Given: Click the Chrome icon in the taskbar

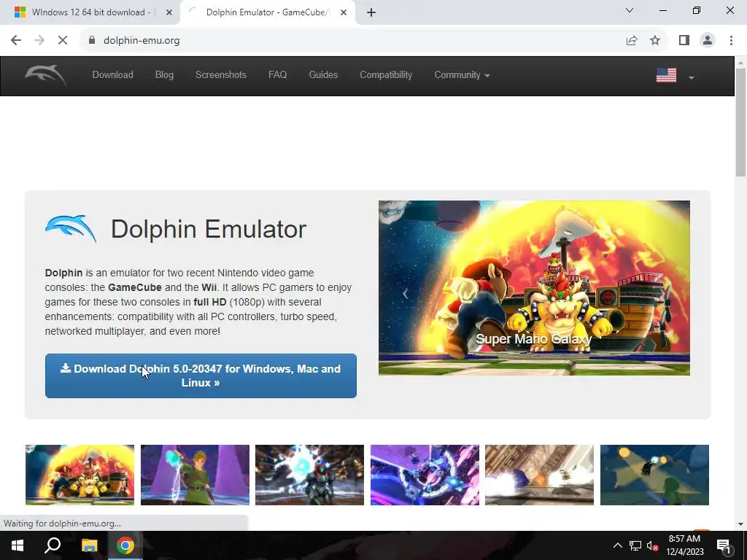Looking at the screenshot, I should (125, 545).
